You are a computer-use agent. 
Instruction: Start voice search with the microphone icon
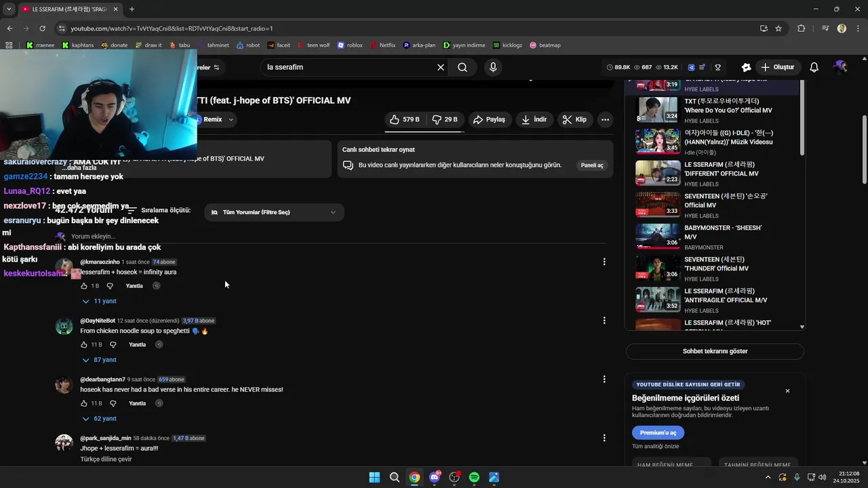pyautogui.click(x=493, y=67)
